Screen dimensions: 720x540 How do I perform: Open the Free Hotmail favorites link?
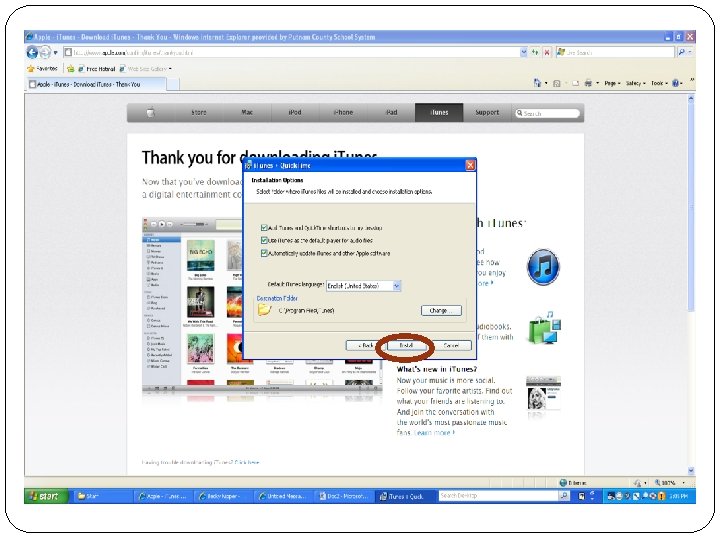(96, 69)
